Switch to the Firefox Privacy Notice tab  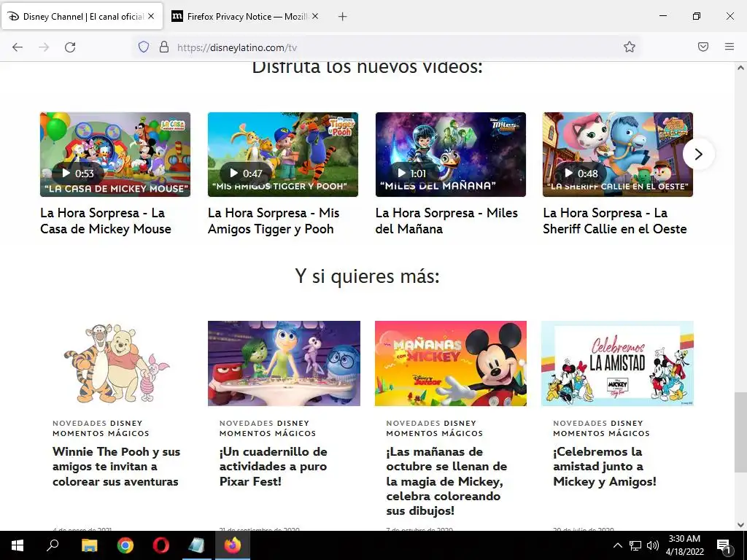pos(245,16)
